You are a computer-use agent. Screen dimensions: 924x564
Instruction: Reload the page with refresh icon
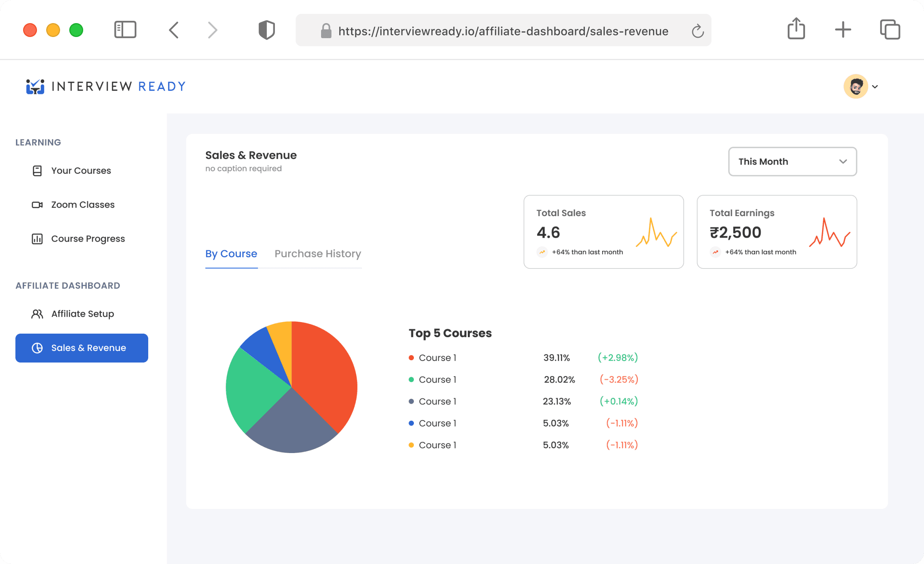(698, 31)
